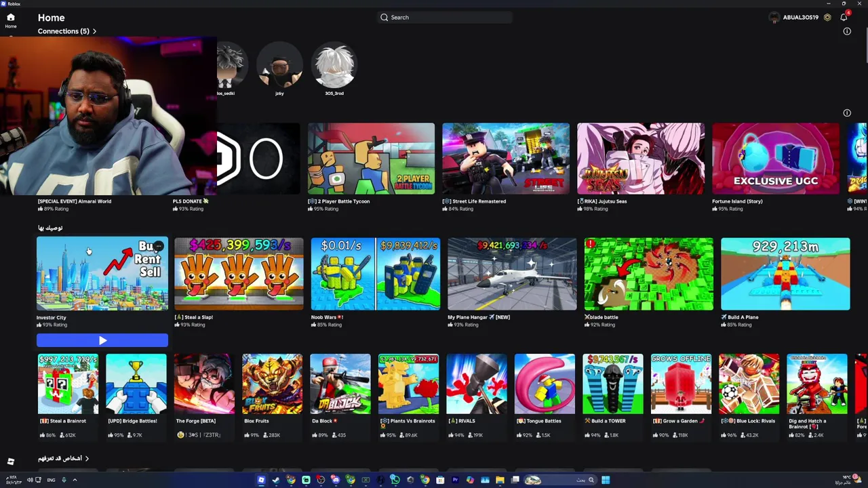The height and width of the screenshot is (488, 868).
Task: Click the ENG language indicator in taskbar
Action: [x=51, y=480]
